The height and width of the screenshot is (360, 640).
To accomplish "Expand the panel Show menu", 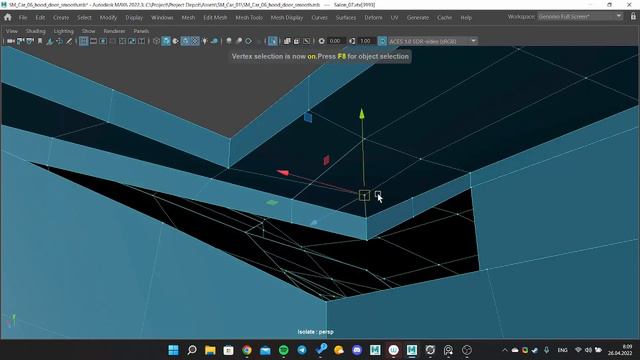I will click(x=88, y=31).
